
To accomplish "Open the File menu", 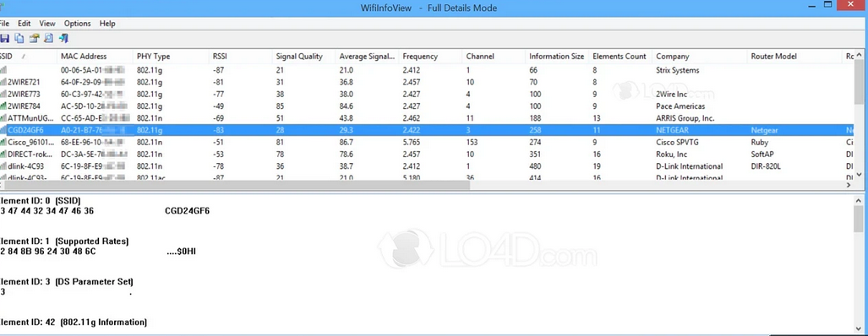I will click(4, 23).
